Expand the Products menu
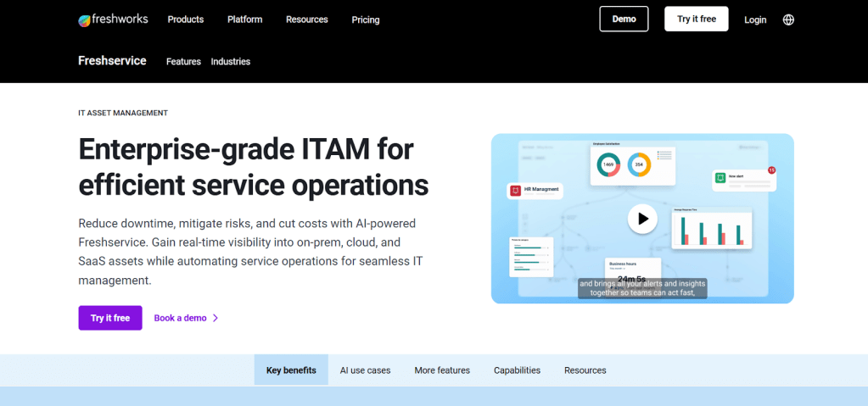This screenshot has width=868, height=406. click(185, 19)
